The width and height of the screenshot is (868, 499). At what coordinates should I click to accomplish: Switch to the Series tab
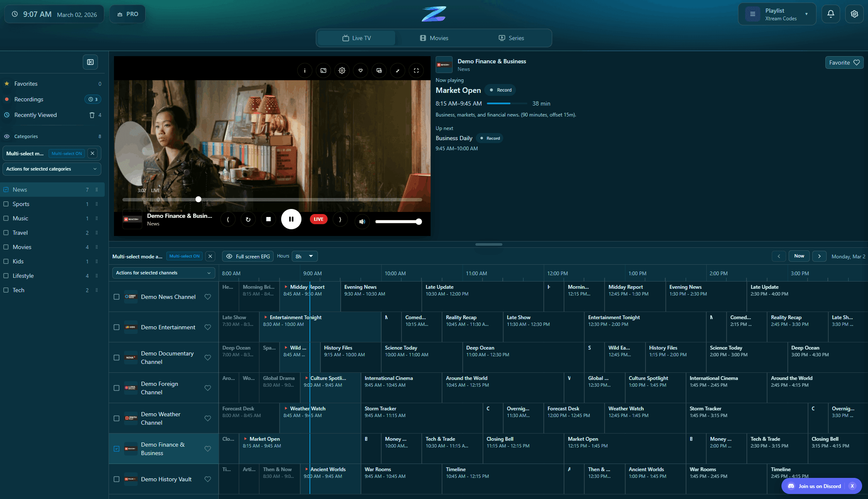click(x=511, y=38)
